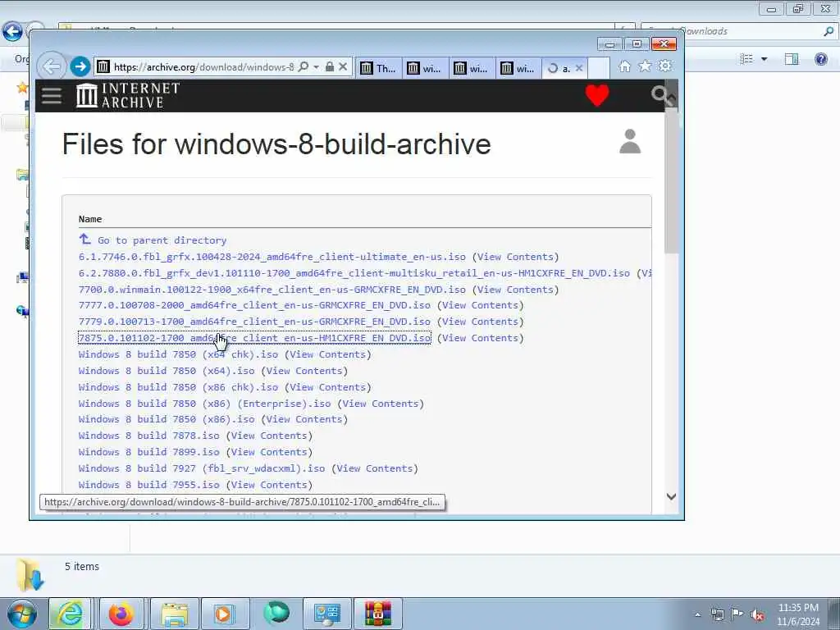Change Explorer view icon
The image size is (840, 630).
tap(746, 58)
